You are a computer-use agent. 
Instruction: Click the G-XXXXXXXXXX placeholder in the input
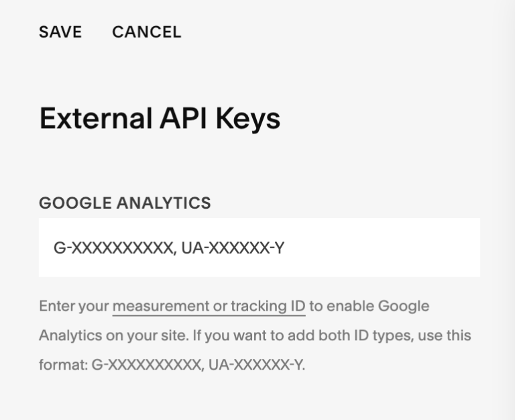pyautogui.click(x=114, y=248)
